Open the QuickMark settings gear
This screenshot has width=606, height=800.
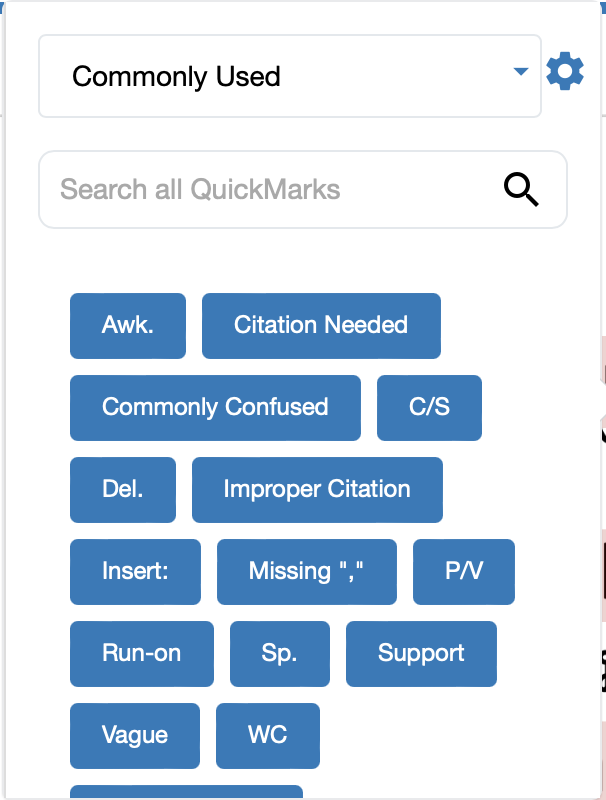click(x=565, y=73)
